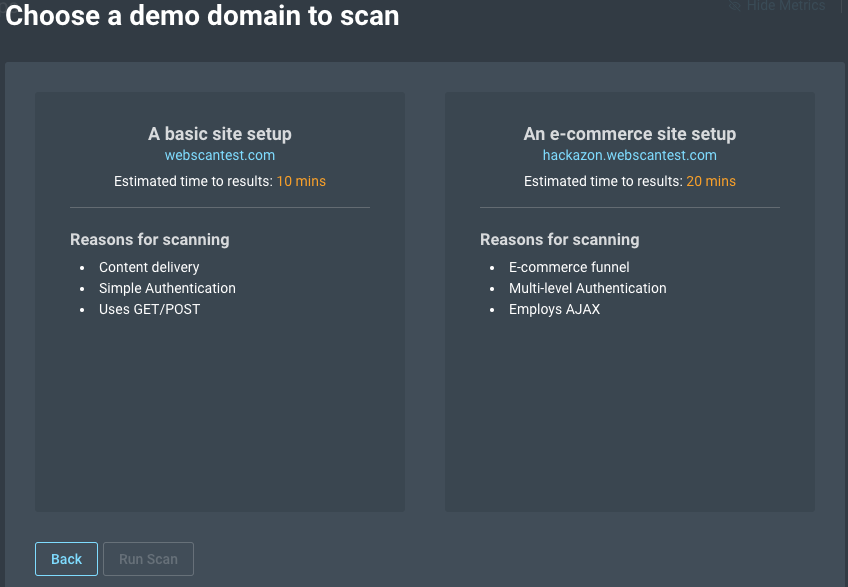Image resolution: width=848 pixels, height=587 pixels.
Task: Select the 'A basic site setup' title
Action: click(x=220, y=134)
